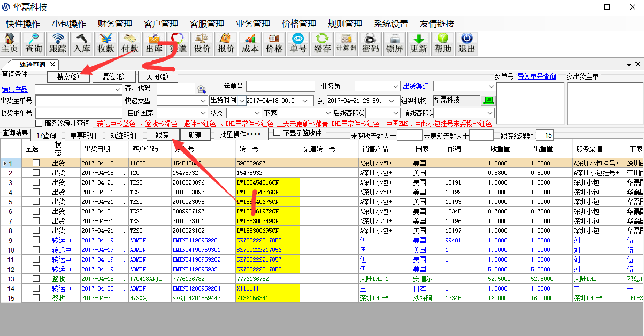Check the 全选 box for row 1
This screenshot has height=336, width=644.
pyautogui.click(x=36, y=163)
